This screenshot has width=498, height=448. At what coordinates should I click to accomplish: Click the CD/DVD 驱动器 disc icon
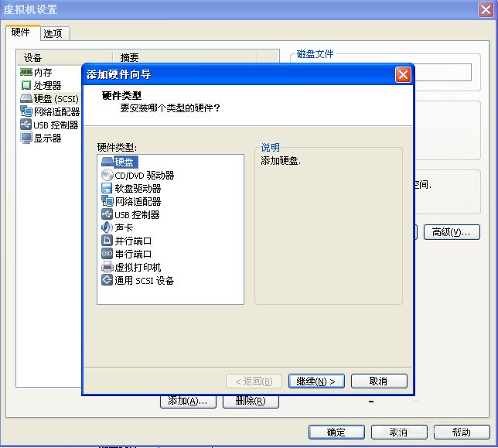(x=107, y=175)
